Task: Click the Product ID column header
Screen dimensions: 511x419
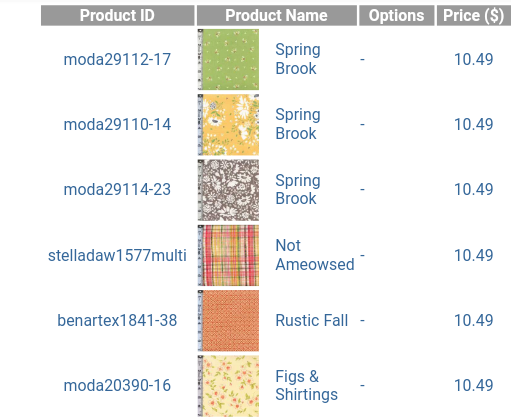Action: [118, 15]
